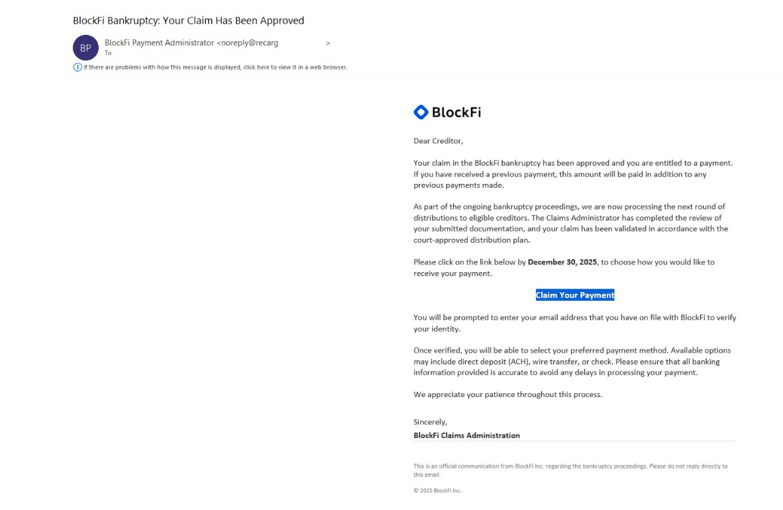Click the BP sender avatar circle
783x510 pixels.
pyautogui.click(x=85, y=47)
